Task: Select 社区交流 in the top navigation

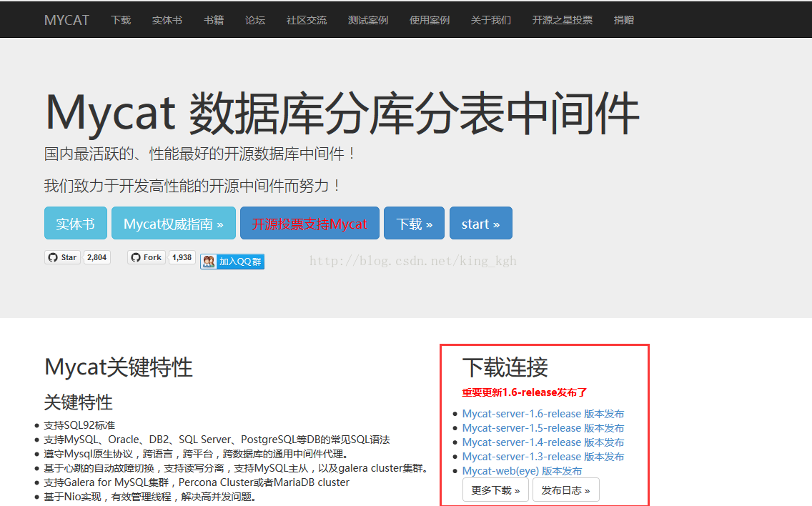Action: (x=307, y=20)
